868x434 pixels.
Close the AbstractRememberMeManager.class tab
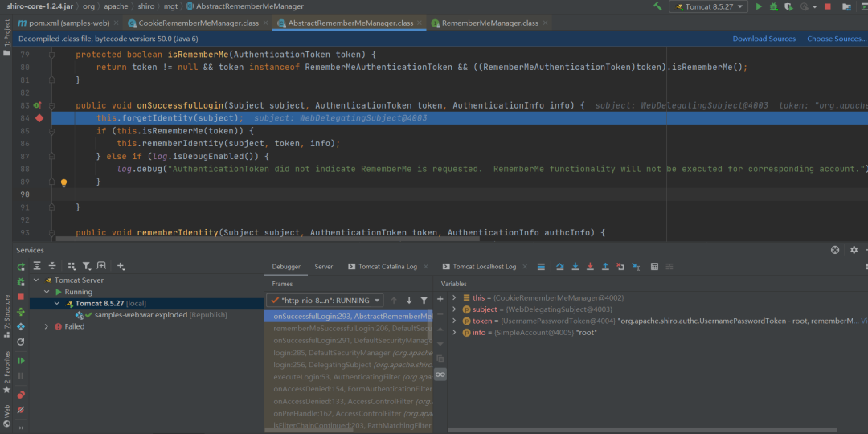[420, 23]
